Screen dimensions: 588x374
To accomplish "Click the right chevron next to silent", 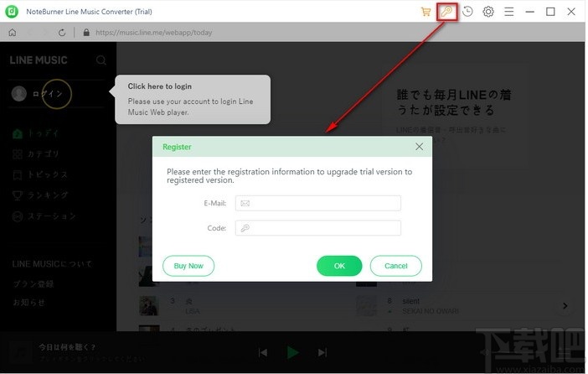I will (565, 306).
